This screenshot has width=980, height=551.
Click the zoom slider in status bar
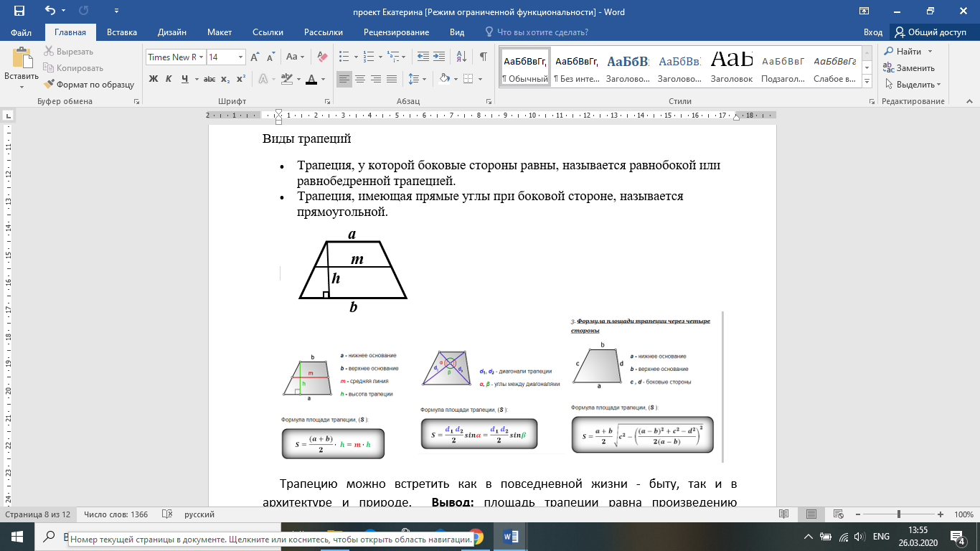(x=899, y=514)
